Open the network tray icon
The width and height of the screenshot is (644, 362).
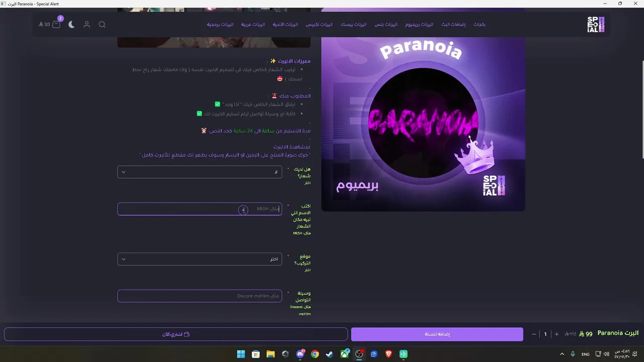(598, 354)
